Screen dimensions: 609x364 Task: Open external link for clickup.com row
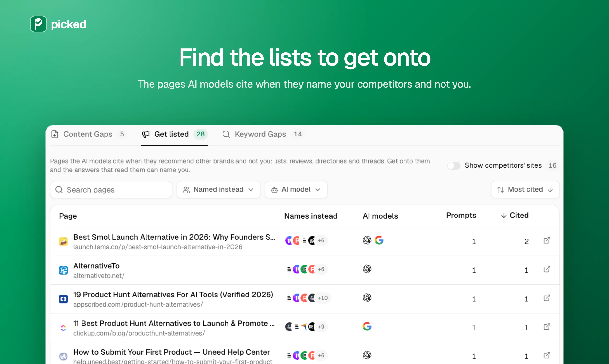[547, 326]
